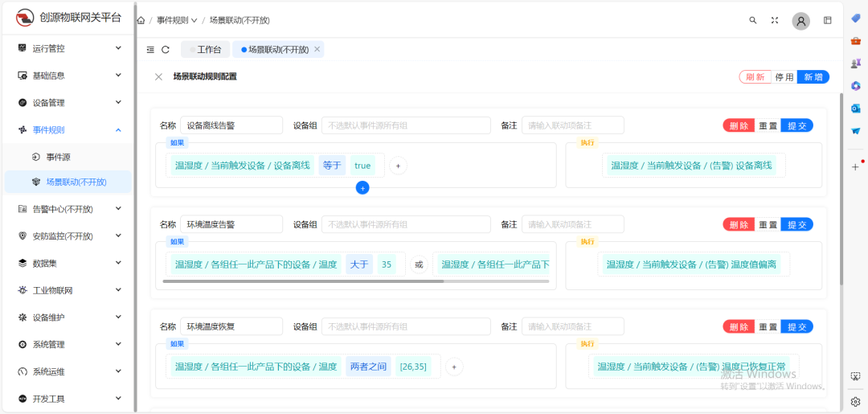
Task: Expand the 设备管理 menu
Action: coord(68,102)
